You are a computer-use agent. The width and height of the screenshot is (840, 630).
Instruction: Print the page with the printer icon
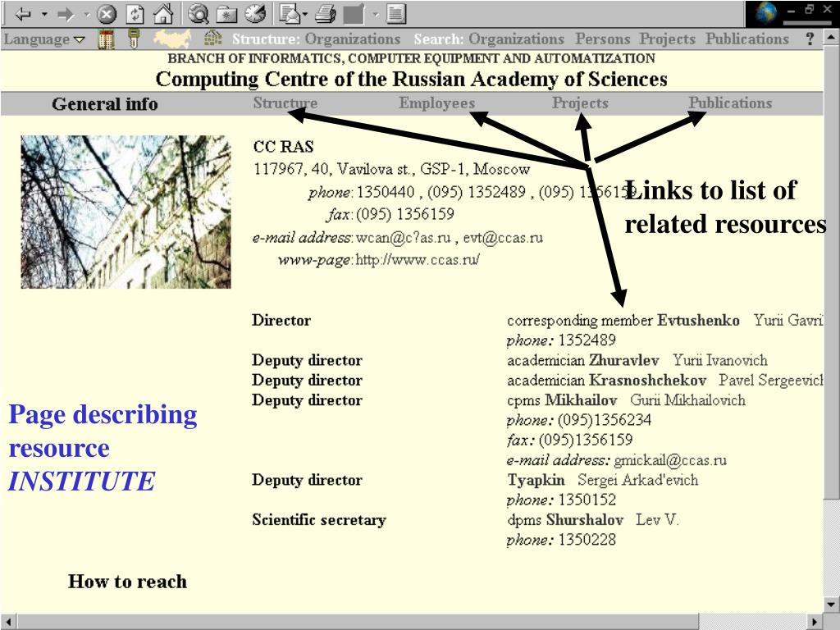[325, 14]
